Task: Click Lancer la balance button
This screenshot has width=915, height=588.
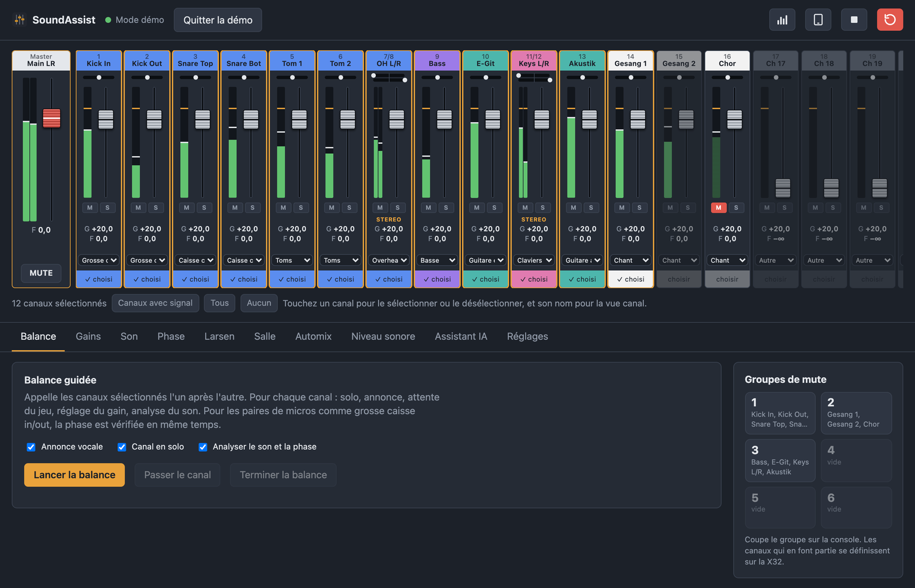Action: [x=74, y=475]
